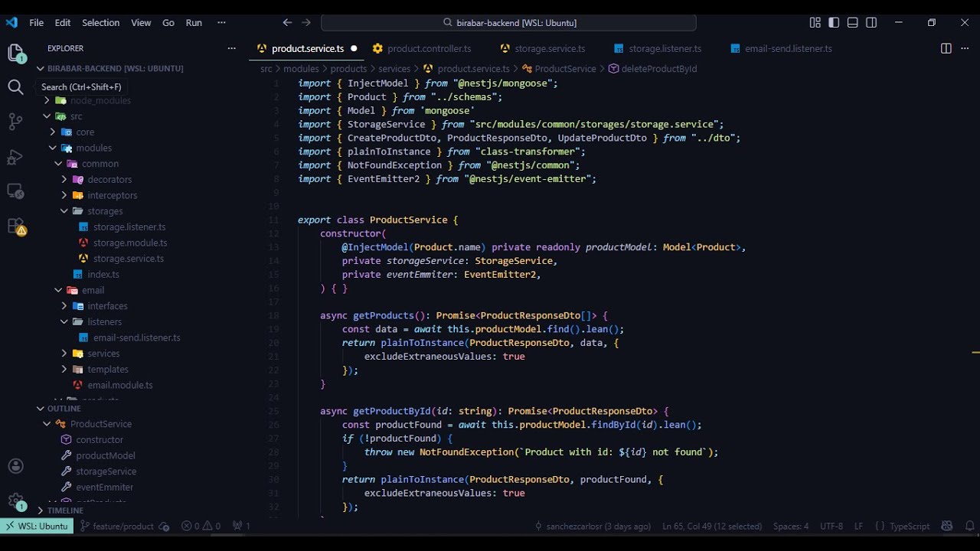Click the ports forwarded status indicator
The image size is (980, 551).
(242, 526)
